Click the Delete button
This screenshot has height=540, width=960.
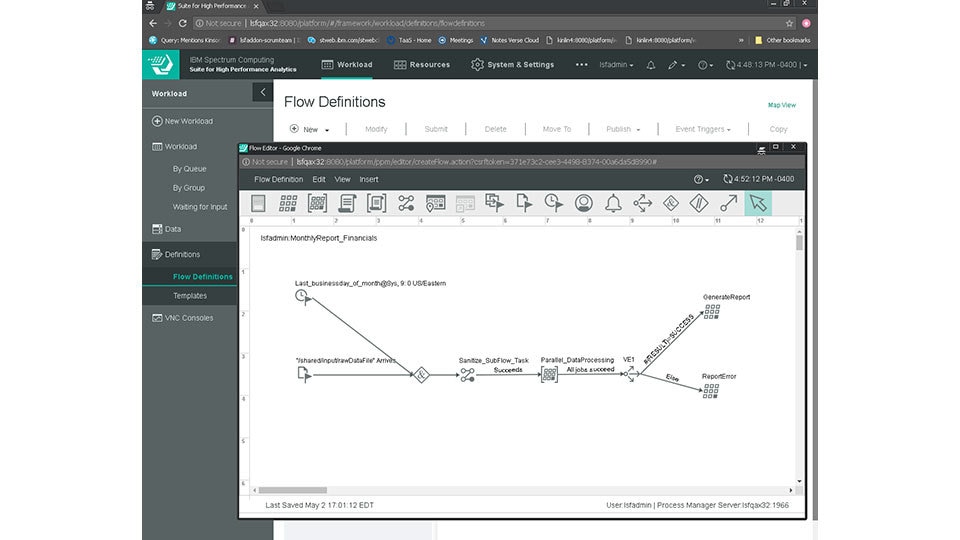tap(495, 129)
